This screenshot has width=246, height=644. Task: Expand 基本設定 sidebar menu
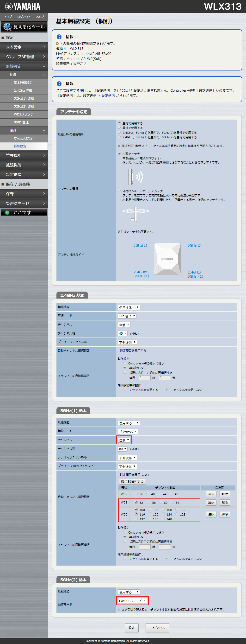[x=24, y=47]
